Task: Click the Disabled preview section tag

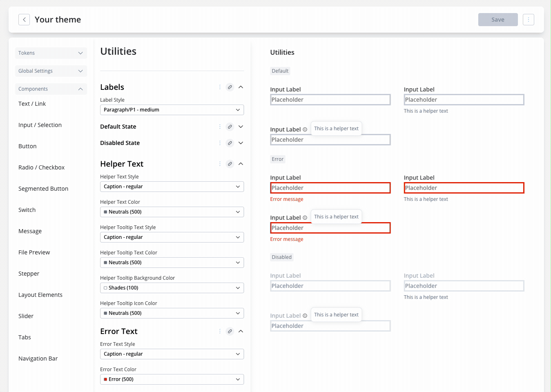Action: [x=282, y=257]
